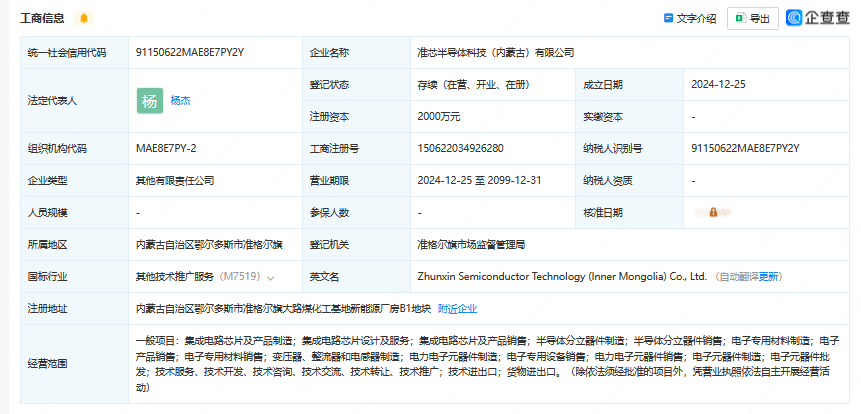Image resolution: width=861 pixels, height=414 pixels.
Task: Click the 更新 link next to English name
Action: tap(768, 277)
